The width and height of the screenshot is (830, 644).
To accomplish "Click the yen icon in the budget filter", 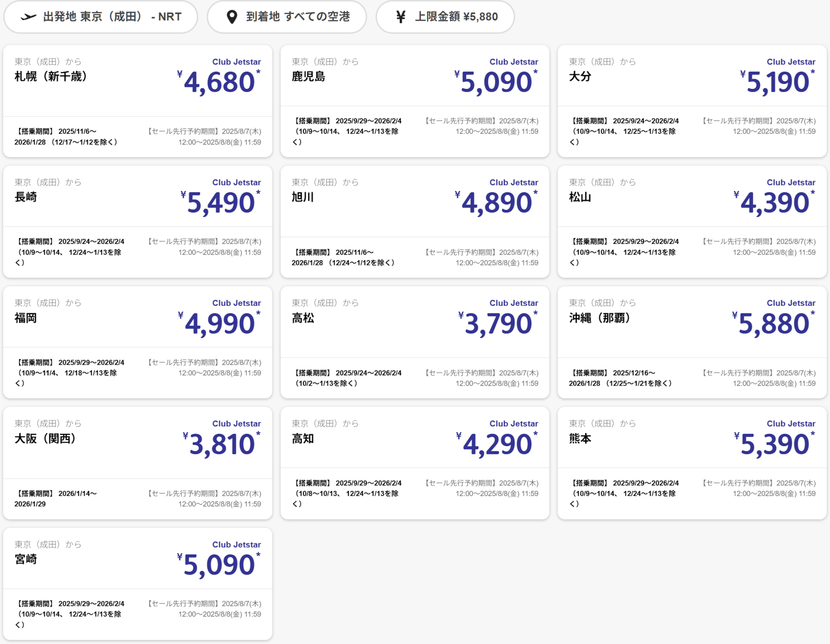I will (401, 17).
